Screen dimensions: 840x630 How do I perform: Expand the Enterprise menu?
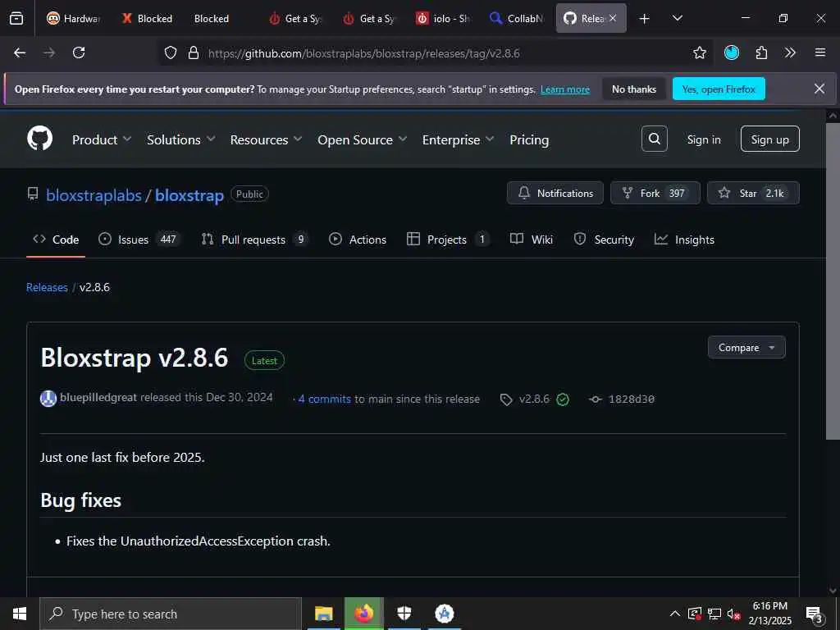coord(458,139)
